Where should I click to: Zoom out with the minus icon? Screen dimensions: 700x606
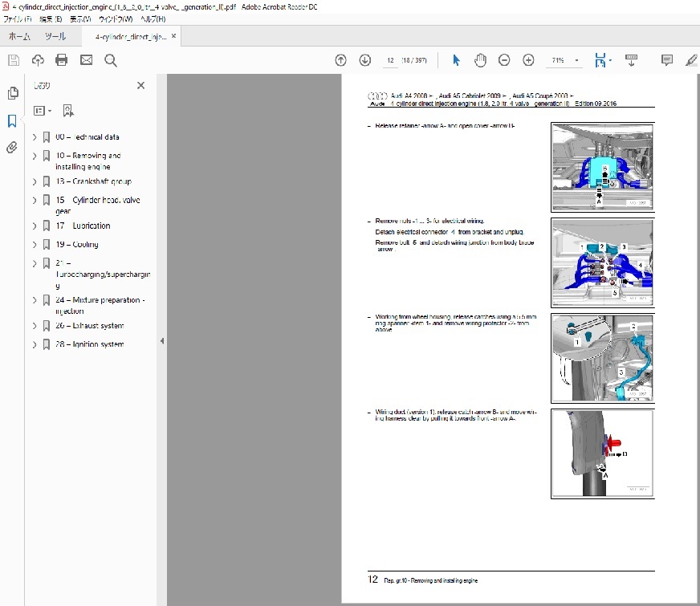[x=504, y=60]
